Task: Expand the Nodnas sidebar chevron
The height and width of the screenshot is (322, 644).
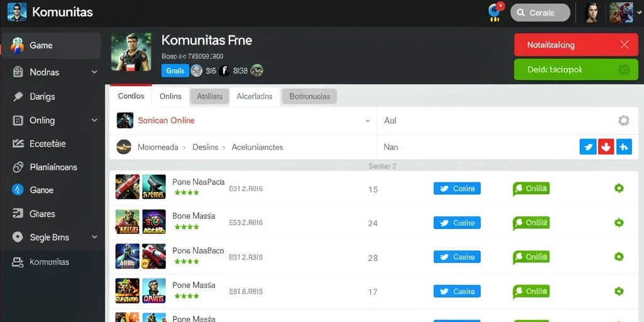Action: click(94, 72)
